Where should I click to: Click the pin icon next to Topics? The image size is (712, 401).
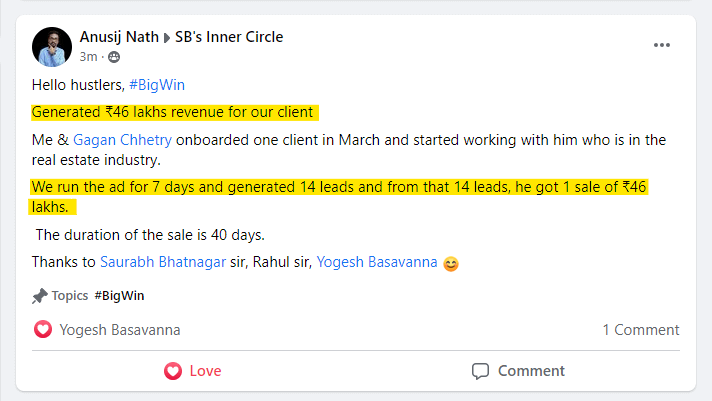point(40,296)
